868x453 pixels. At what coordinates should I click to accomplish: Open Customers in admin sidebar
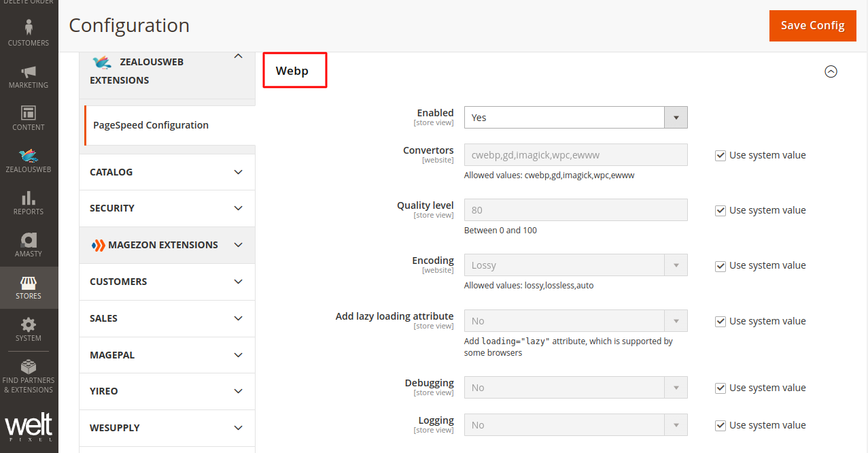point(29,33)
